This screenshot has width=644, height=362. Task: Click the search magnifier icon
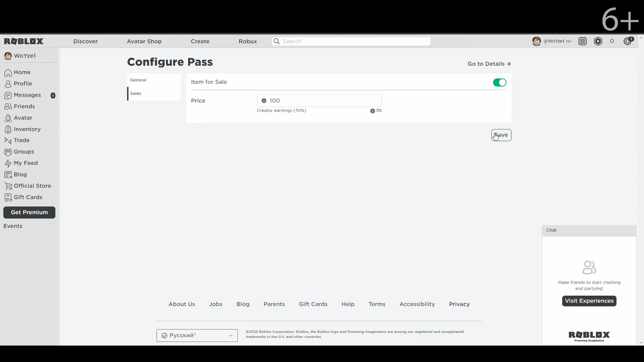point(277,41)
